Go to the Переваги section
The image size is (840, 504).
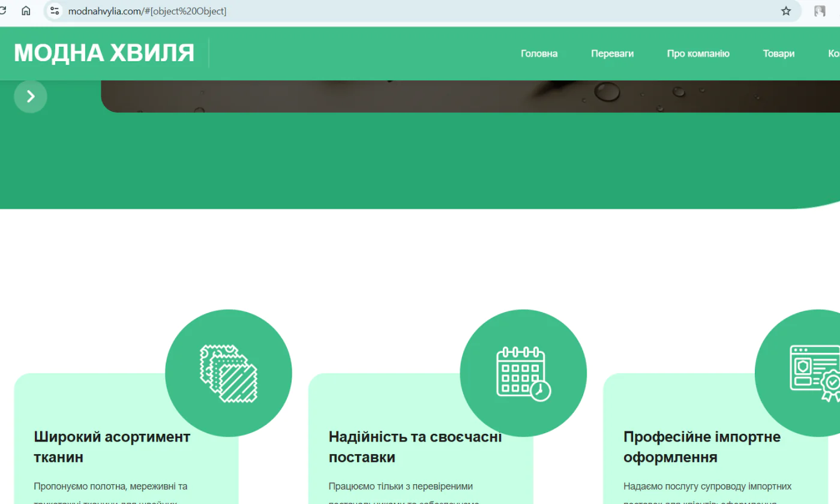612,53
